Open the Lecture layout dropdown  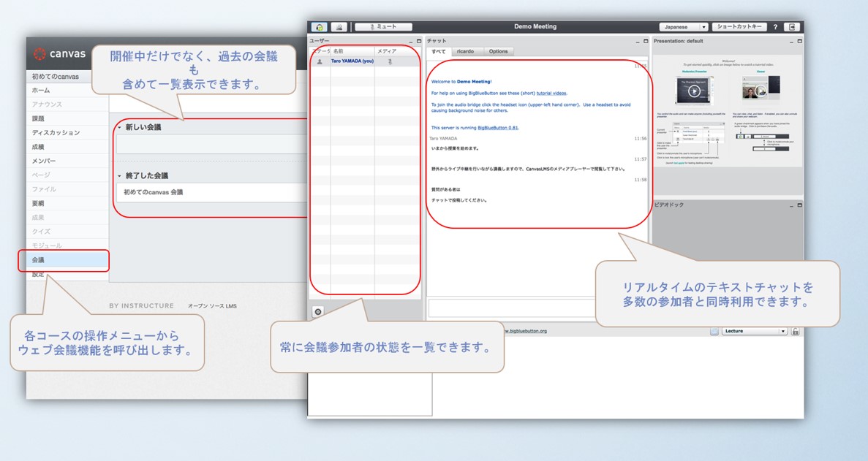click(x=754, y=331)
